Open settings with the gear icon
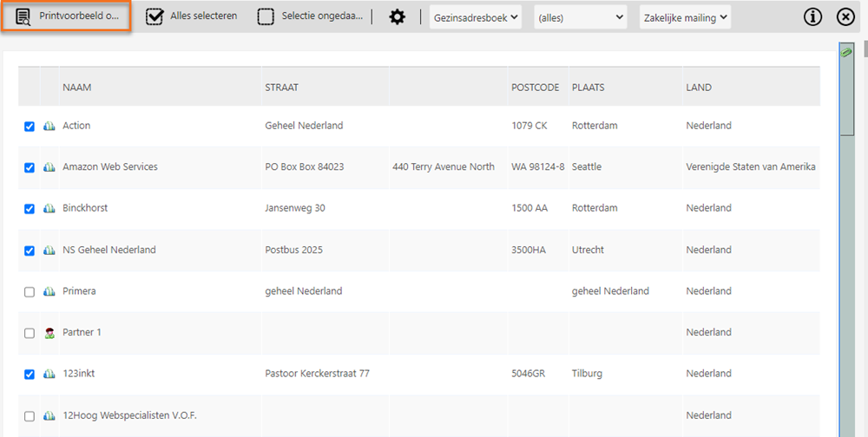Image resolution: width=868 pixels, height=437 pixels. pyautogui.click(x=397, y=17)
